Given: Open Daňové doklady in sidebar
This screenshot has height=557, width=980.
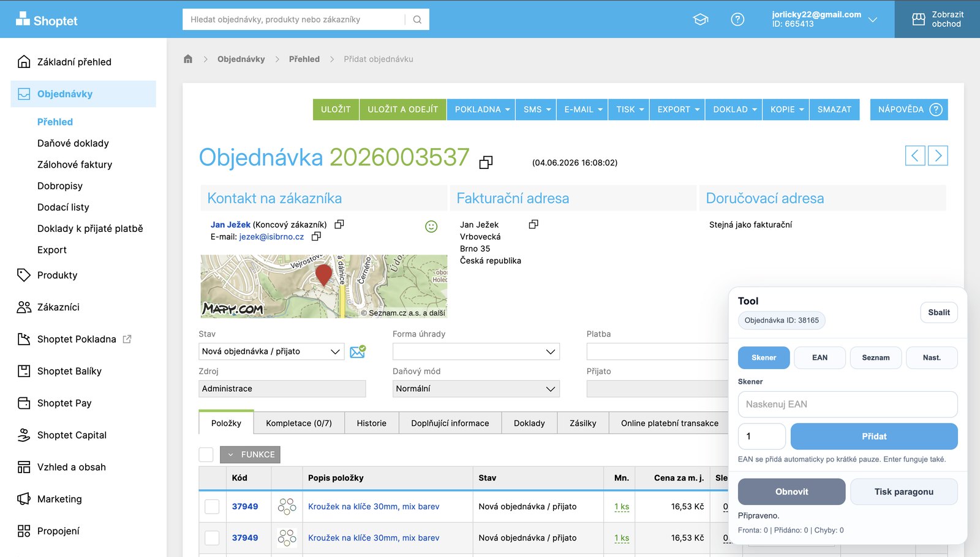Looking at the screenshot, I should pyautogui.click(x=73, y=143).
